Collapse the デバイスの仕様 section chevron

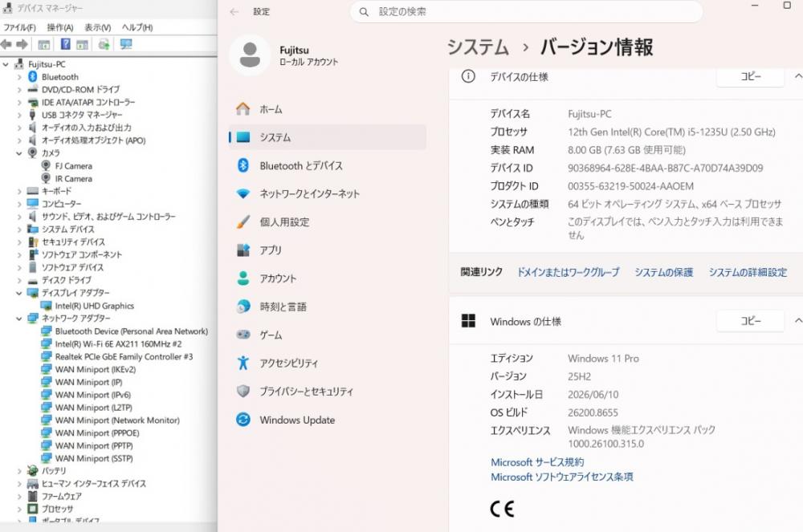(798, 76)
